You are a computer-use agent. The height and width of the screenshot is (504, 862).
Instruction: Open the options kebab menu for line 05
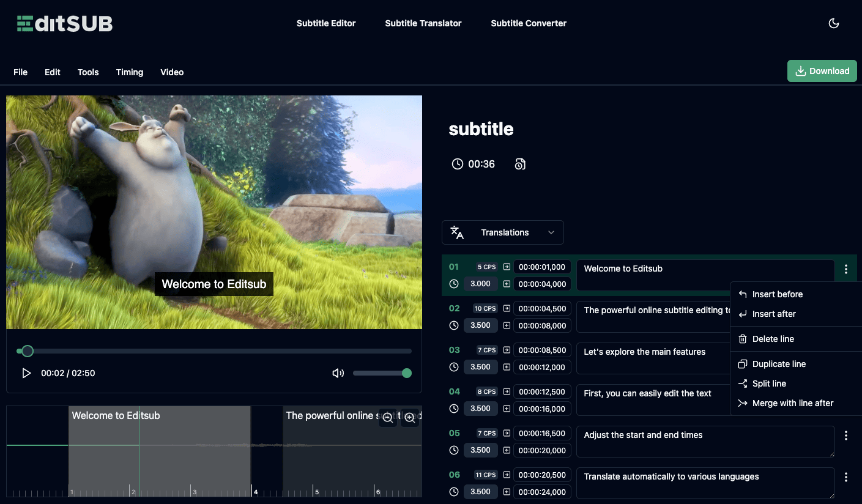846,435
